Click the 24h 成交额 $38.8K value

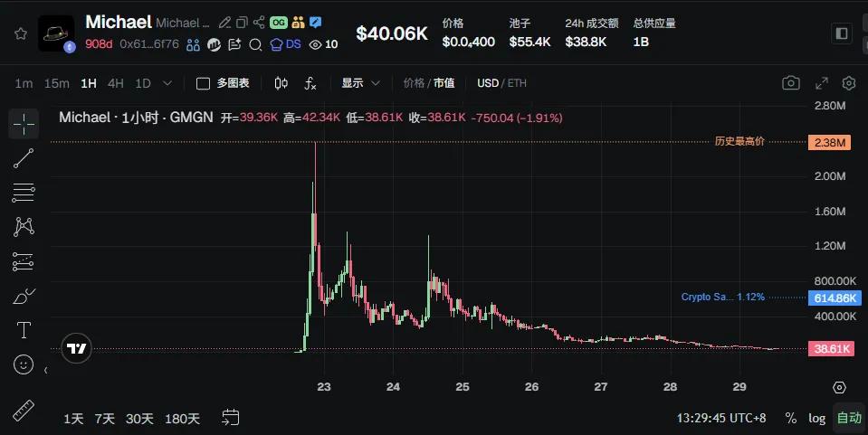pyautogui.click(x=586, y=43)
